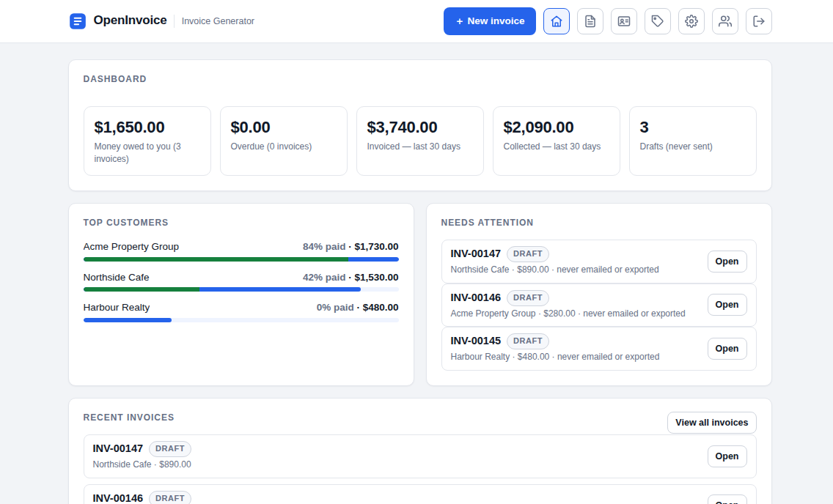Select the $0.00 Overdue card
Screen dimensions: 833x504
[284, 141]
